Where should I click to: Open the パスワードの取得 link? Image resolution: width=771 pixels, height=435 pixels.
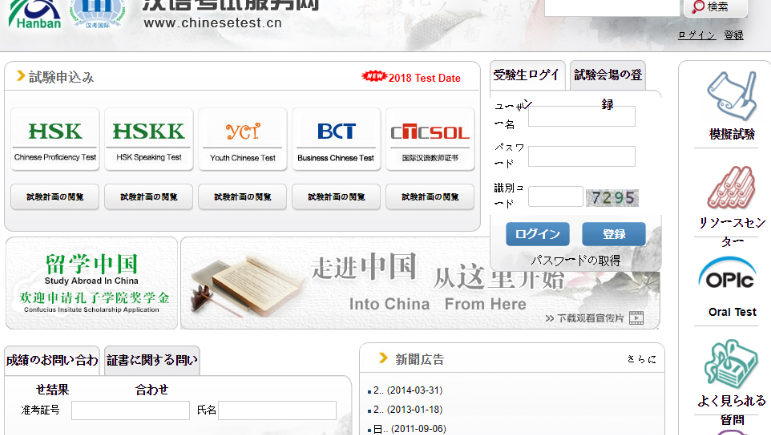click(575, 261)
